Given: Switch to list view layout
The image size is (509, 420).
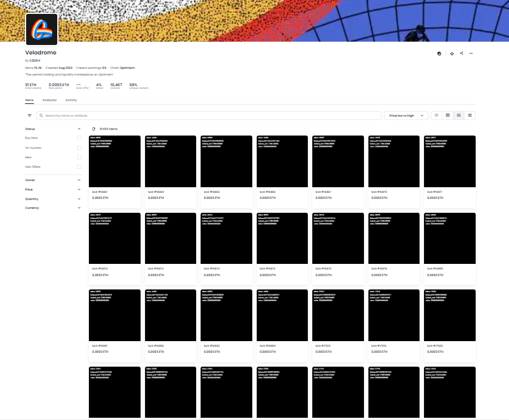Looking at the screenshot, I should click(x=436, y=115).
